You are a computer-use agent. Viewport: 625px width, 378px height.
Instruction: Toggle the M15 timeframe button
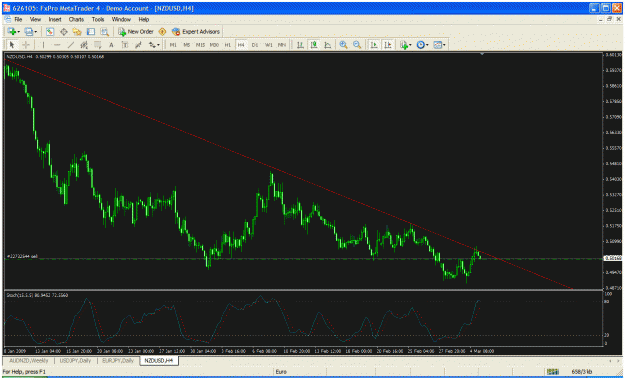(x=200, y=45)
